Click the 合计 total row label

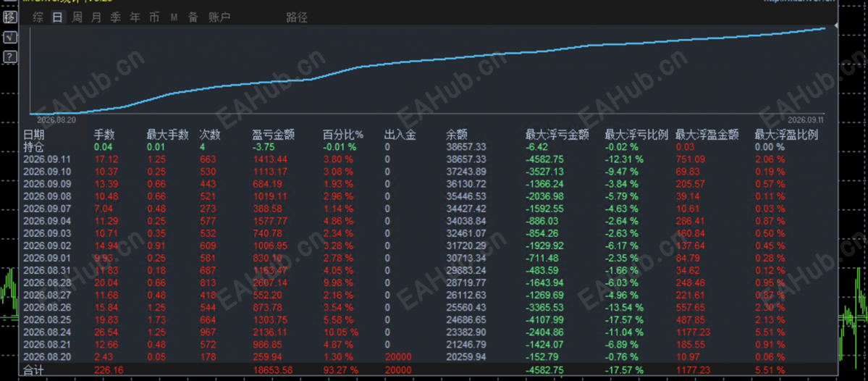pos(32,369)
